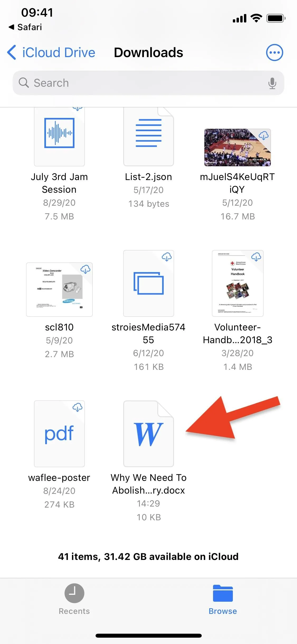Tap the Search text field
297x644 pixels.
click(x=148, y=83)
